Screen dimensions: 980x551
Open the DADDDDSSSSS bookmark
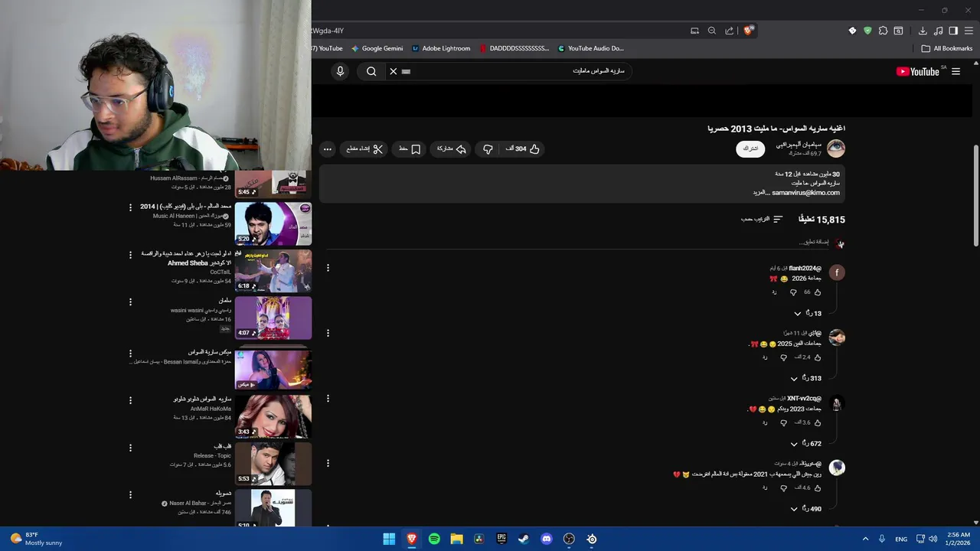[x=514, y=48]
